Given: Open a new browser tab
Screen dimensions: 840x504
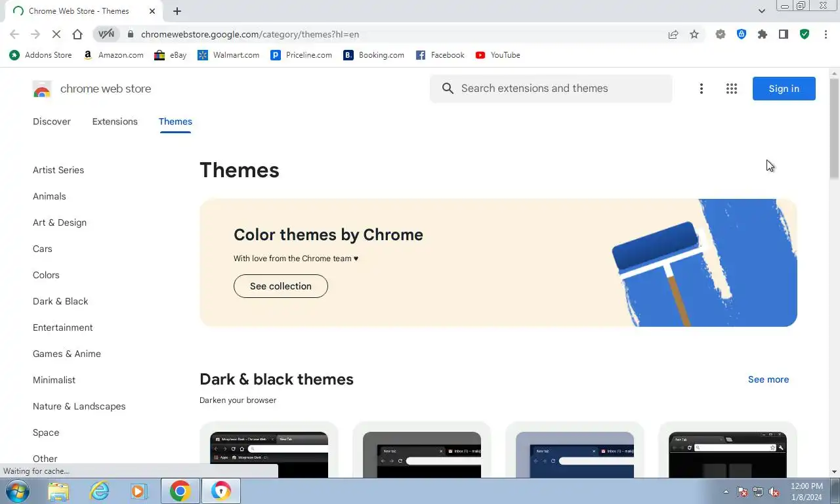Looking at the screenshot, I should coord(177,11).
